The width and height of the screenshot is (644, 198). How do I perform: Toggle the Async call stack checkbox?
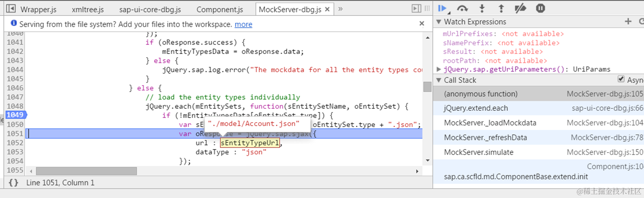(621, 79)
